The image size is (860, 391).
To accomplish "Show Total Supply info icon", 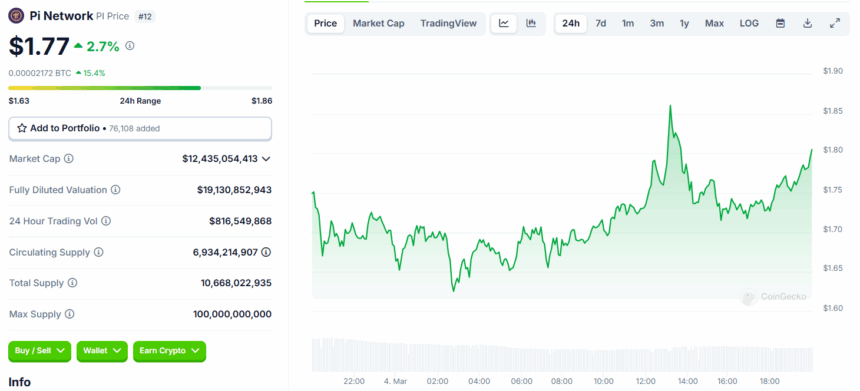I will pos(72,283).
